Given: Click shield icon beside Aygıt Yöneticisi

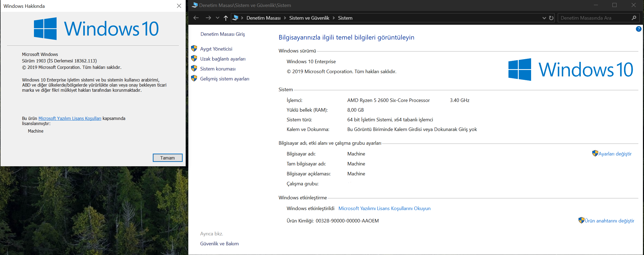Looking at the screenshot, I should pyautogui.click(x=194, y=48).
